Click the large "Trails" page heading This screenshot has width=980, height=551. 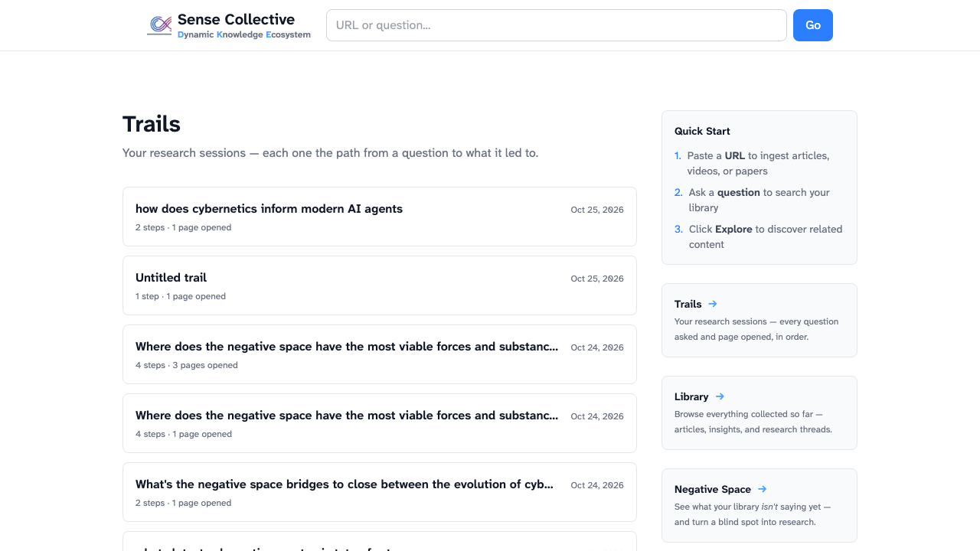click(x=152, y=124)
